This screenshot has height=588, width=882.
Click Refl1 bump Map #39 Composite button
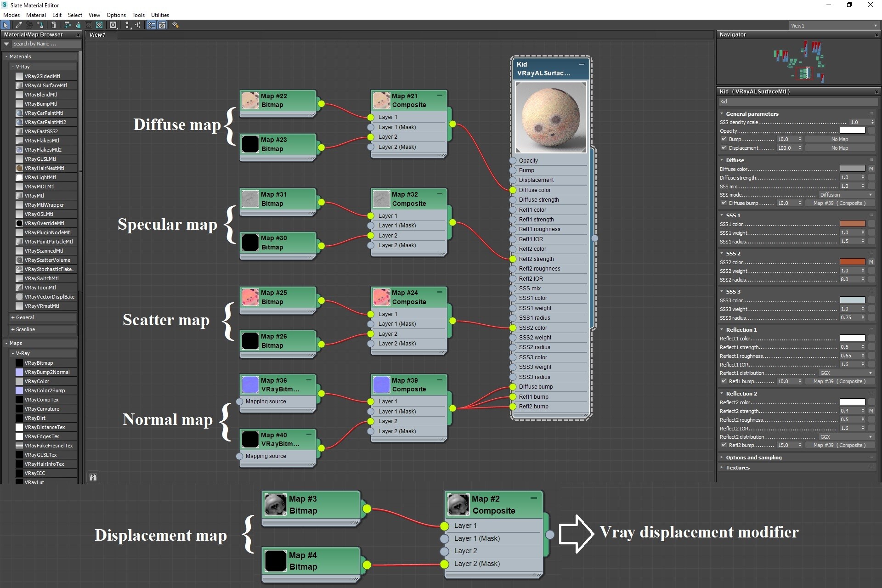839,381
